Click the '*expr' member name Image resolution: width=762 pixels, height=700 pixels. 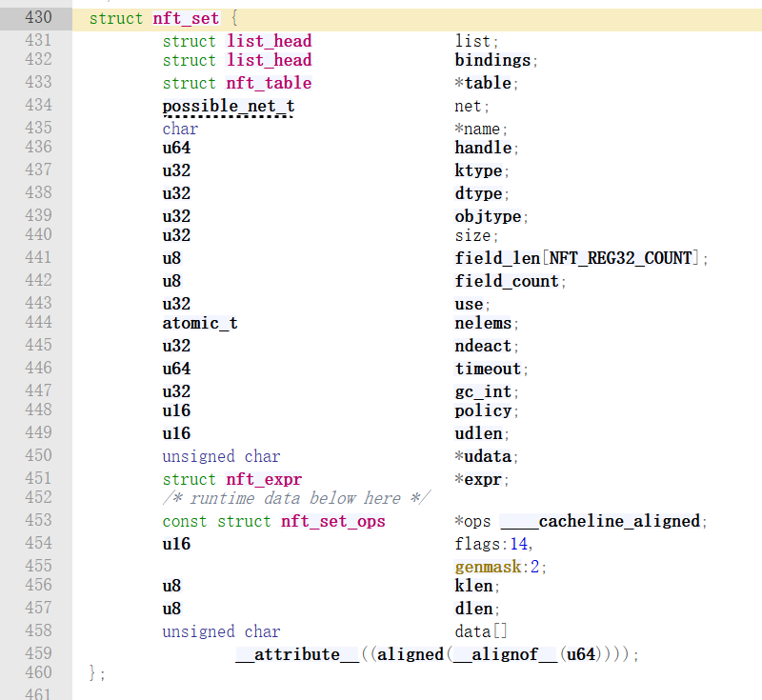pyautogui.click(x=478, y=480)
